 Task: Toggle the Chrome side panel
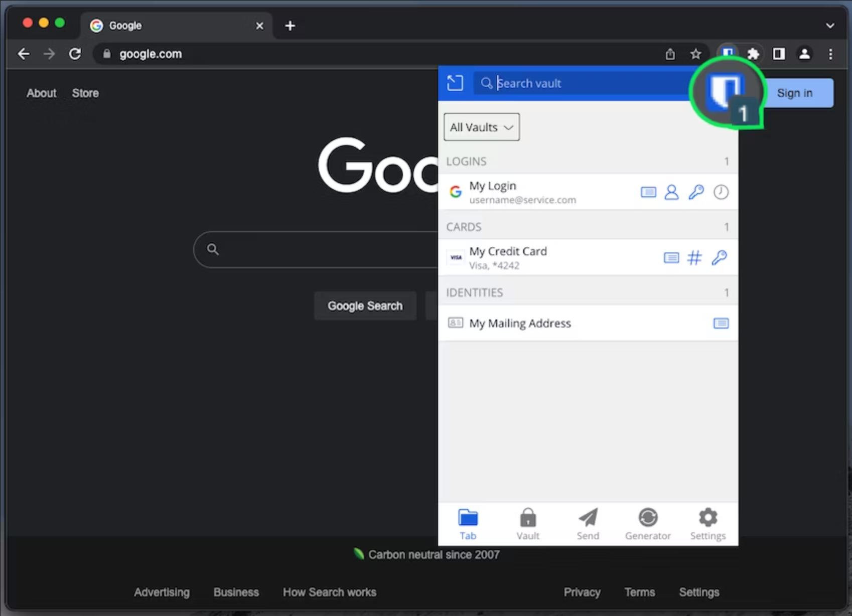[x=779, y=54]
